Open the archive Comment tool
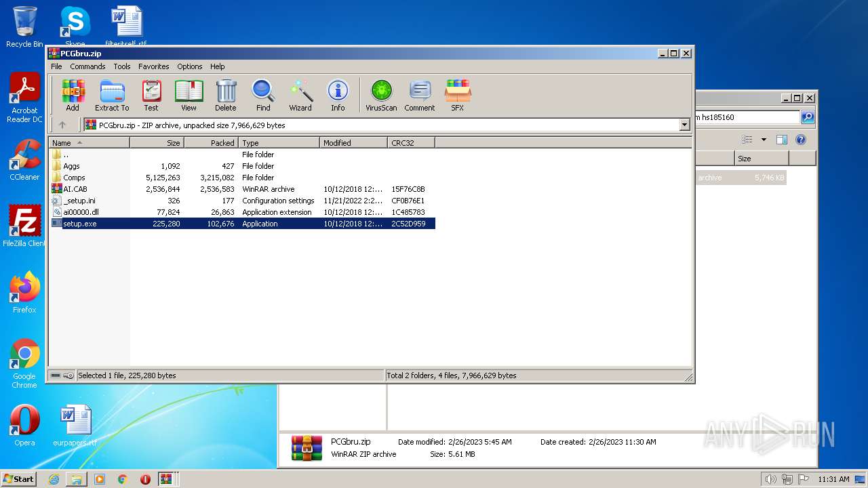The image size is (868, 488). (420, 96)
